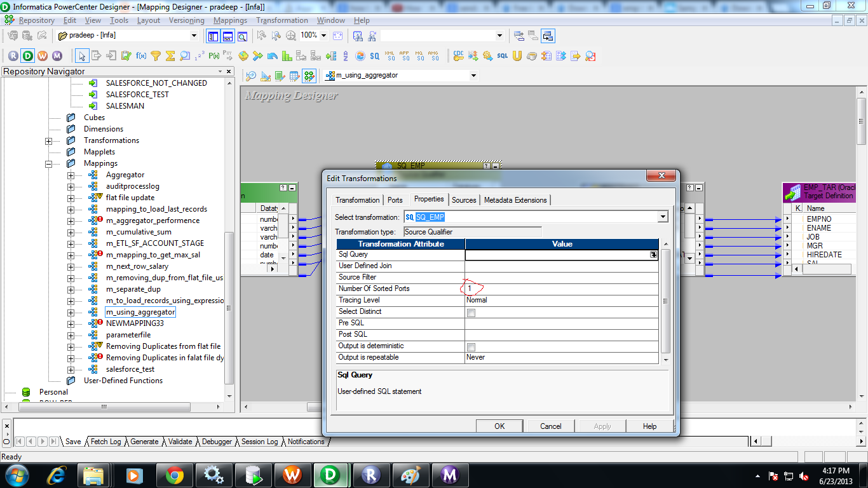The image size is (868, 488).
Task: Select the Session Log output tab
Action: (x=259, y=442)
